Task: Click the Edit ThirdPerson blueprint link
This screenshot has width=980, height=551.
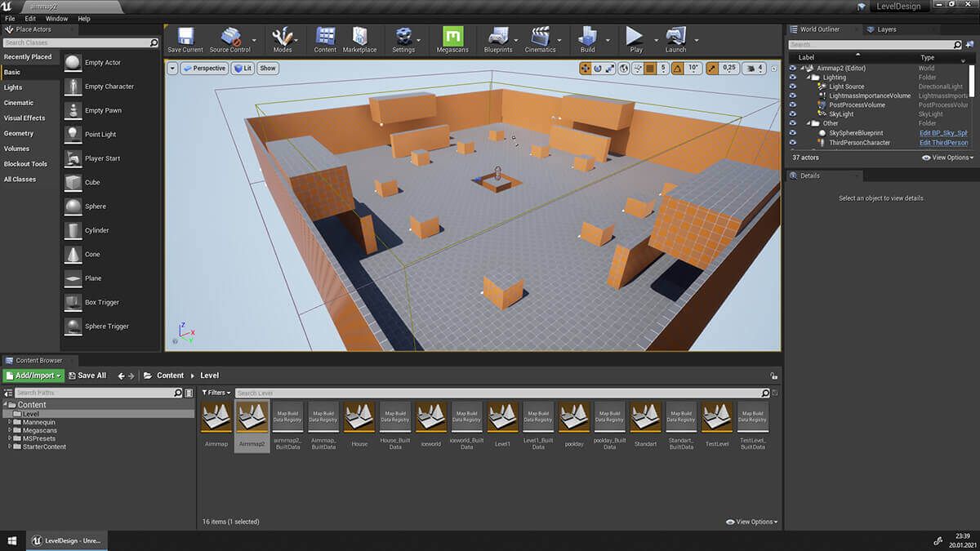Action: coord(943,143)
